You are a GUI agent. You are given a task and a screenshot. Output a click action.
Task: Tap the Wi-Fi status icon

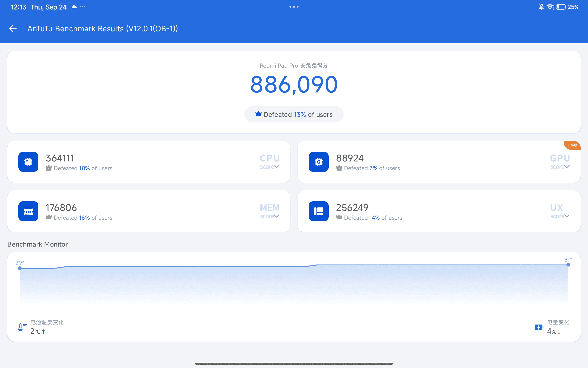point(550,7)
